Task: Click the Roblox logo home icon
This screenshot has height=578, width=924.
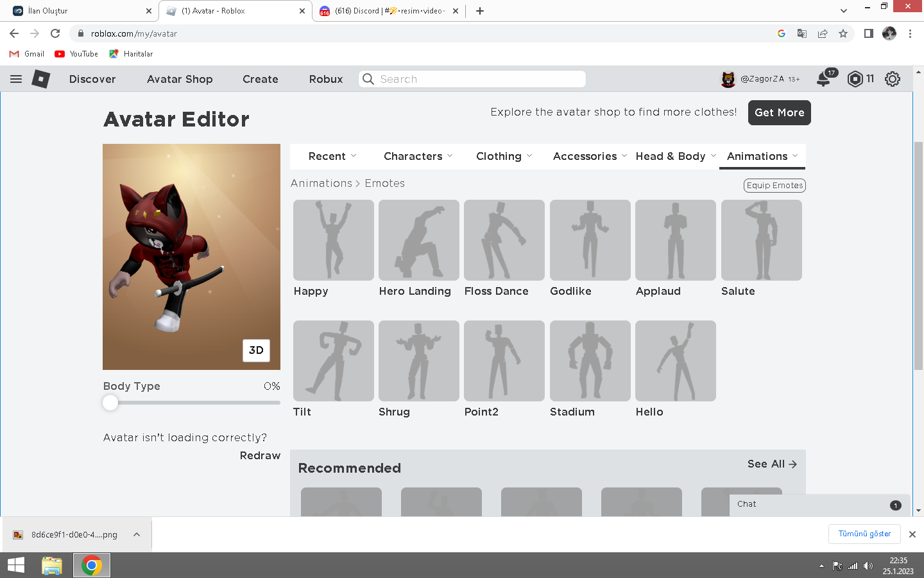Action: pos(41,79)
